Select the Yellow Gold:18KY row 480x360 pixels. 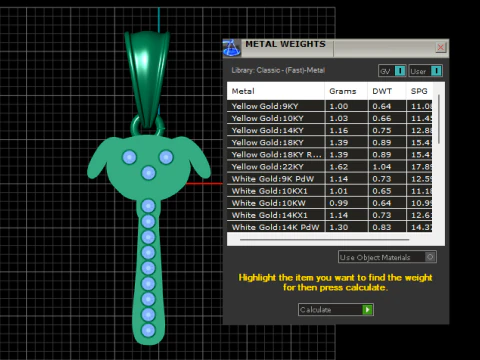tap(330, 142)
